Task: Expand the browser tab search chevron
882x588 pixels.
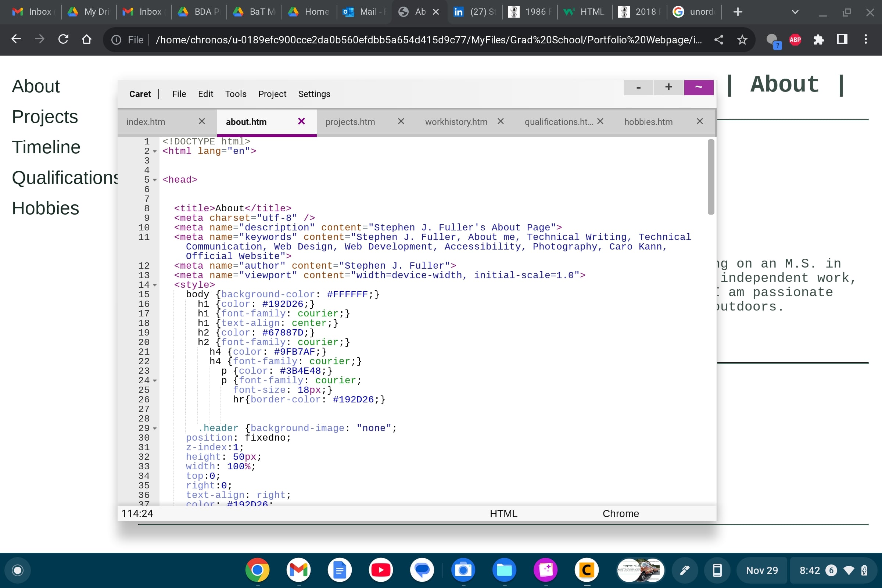Action: click(x=795, y=12)
